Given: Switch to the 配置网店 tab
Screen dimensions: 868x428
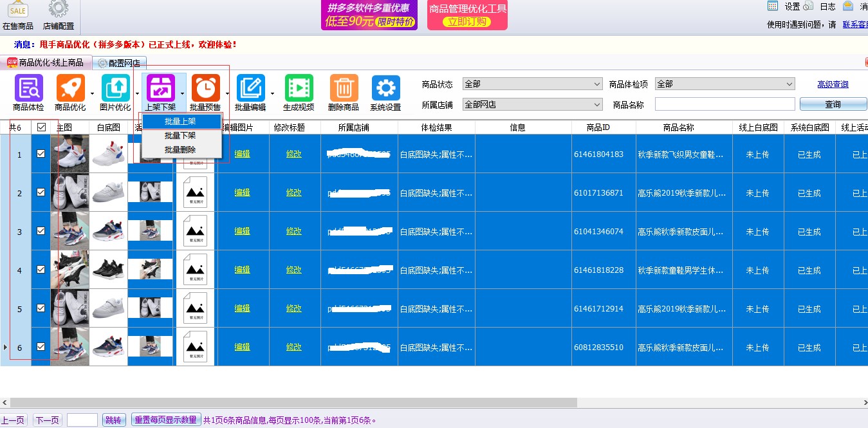Looking at the screenshot, I should (122, 63).
